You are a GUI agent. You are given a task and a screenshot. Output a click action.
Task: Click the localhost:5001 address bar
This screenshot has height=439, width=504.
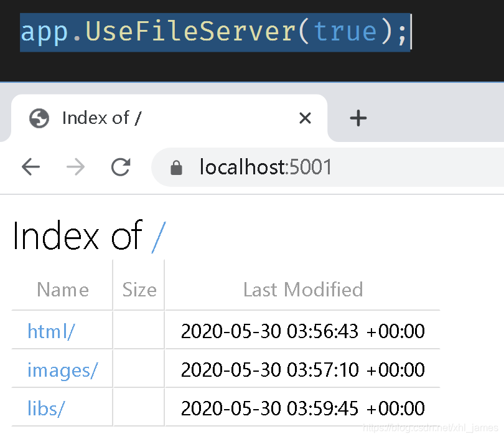[327, 168]
